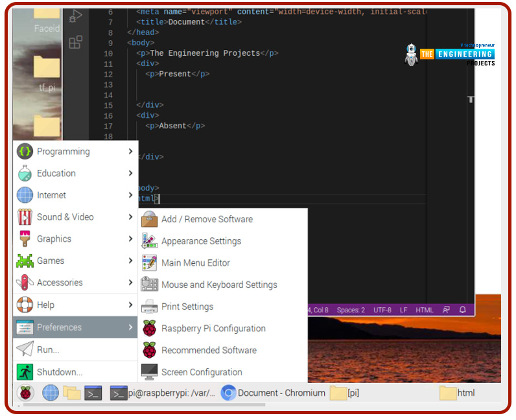This screenshot has width=516, height=420.
Task: Click the Run paper plane icon
Action: (x=25, y=349)
